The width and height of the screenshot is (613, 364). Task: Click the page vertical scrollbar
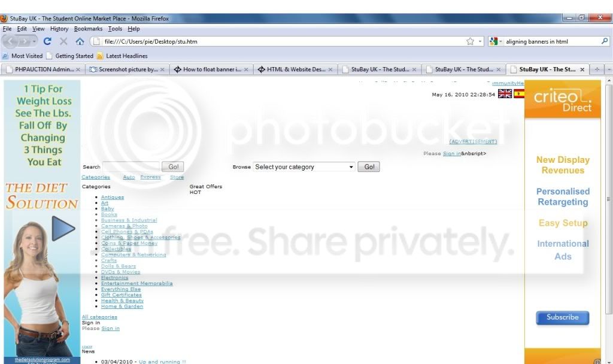[609, 199]
